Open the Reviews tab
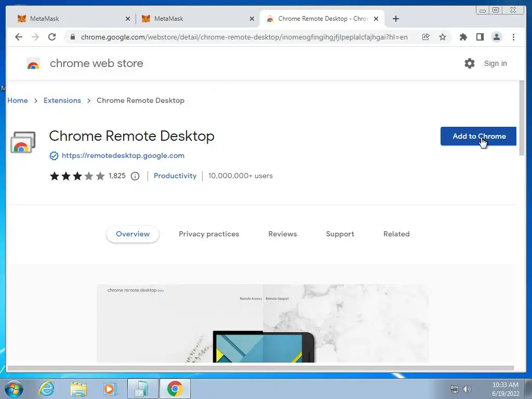Screen dimensions: 532x399 click(283, 234)
